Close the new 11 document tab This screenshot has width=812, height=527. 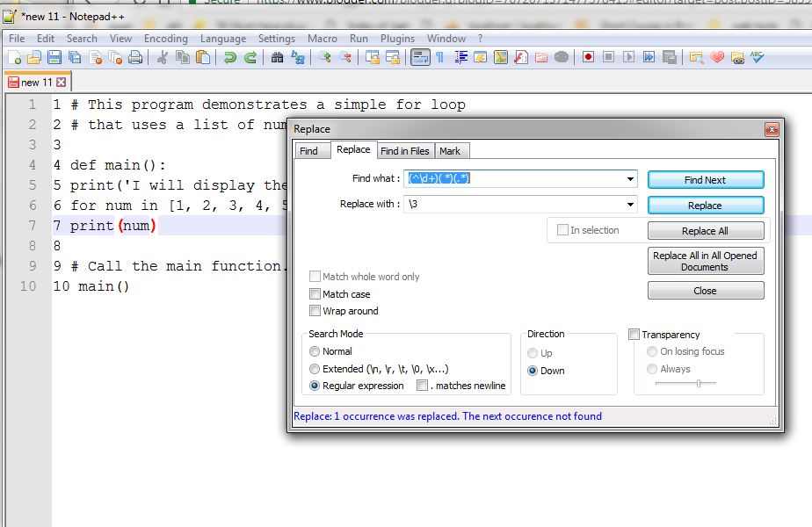tap(62, 81)
